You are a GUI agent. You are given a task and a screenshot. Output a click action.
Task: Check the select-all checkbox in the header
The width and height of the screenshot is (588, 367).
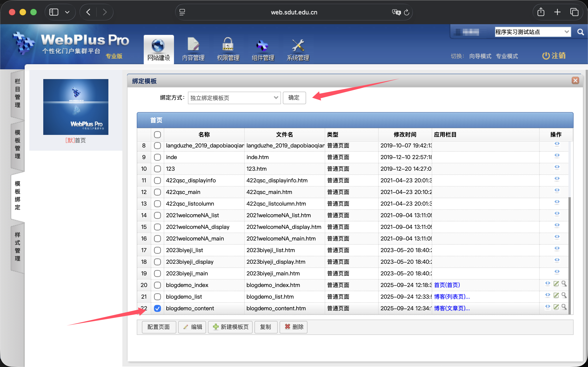(x=157, y=134)
